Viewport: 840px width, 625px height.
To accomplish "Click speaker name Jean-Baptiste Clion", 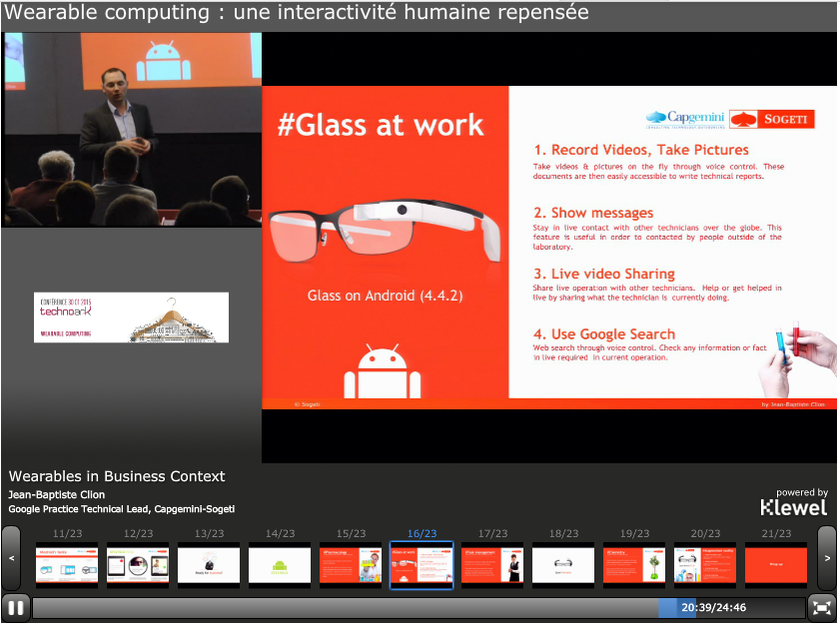I will 57,495.
